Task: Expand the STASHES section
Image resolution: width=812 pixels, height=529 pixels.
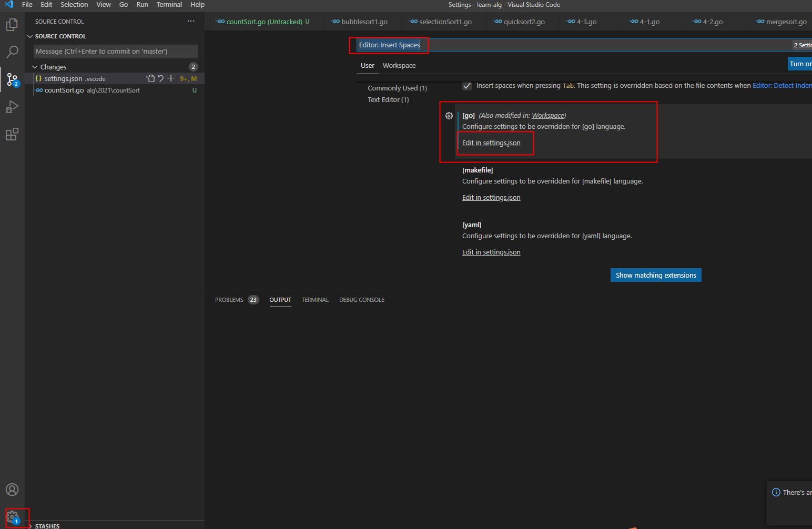Action: (31, 526)
